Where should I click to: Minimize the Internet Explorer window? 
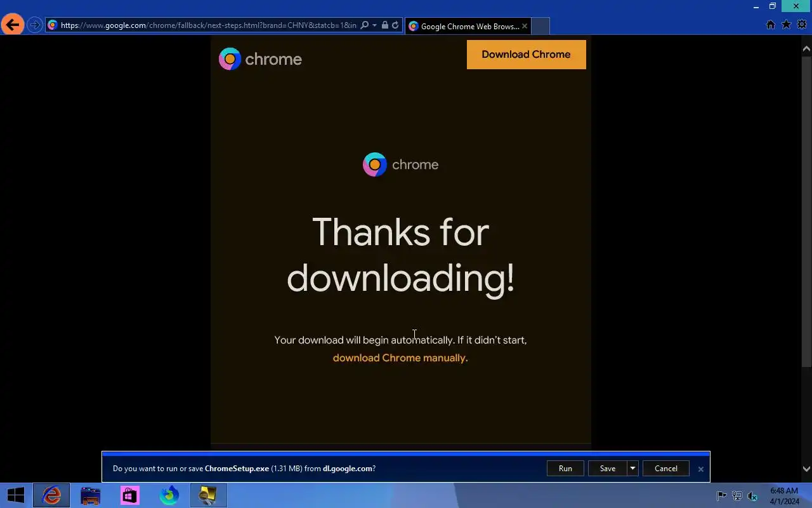click(756, 6)
